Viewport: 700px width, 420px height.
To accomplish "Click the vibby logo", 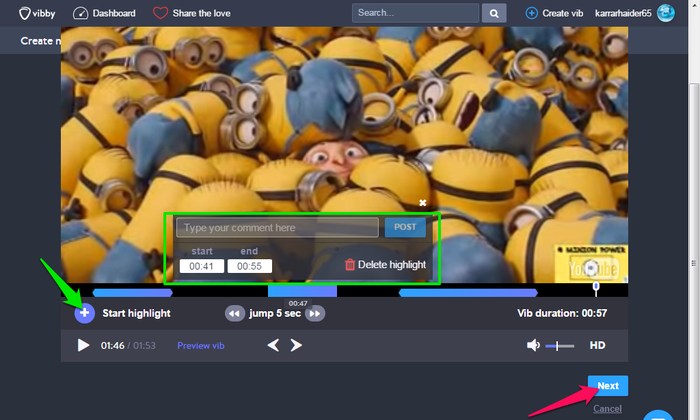I will pyautogui.click(x=37, y=13).
